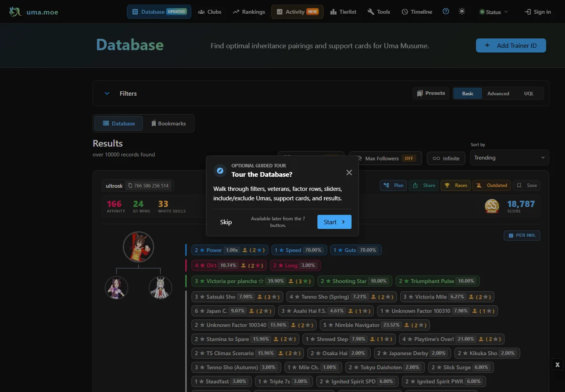
Task: Share the ultrosk record
Action: click(x=424, y=186)
